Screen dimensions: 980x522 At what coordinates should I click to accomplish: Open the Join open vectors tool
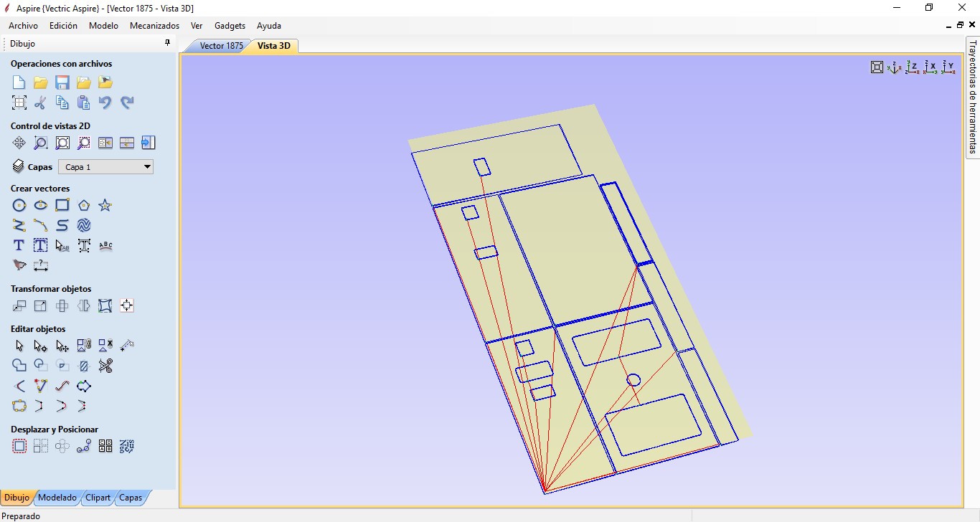(x=19, y=407)
